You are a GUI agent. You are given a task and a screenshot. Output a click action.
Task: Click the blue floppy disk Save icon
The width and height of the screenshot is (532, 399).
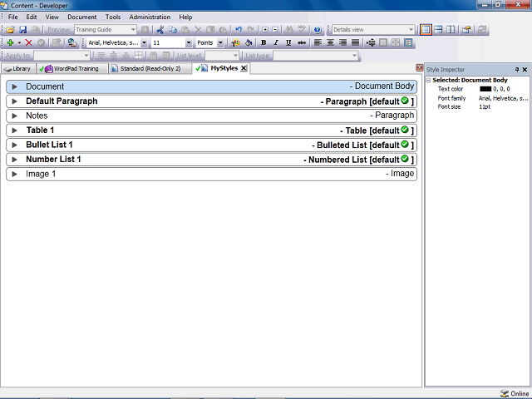coord(22,30)
